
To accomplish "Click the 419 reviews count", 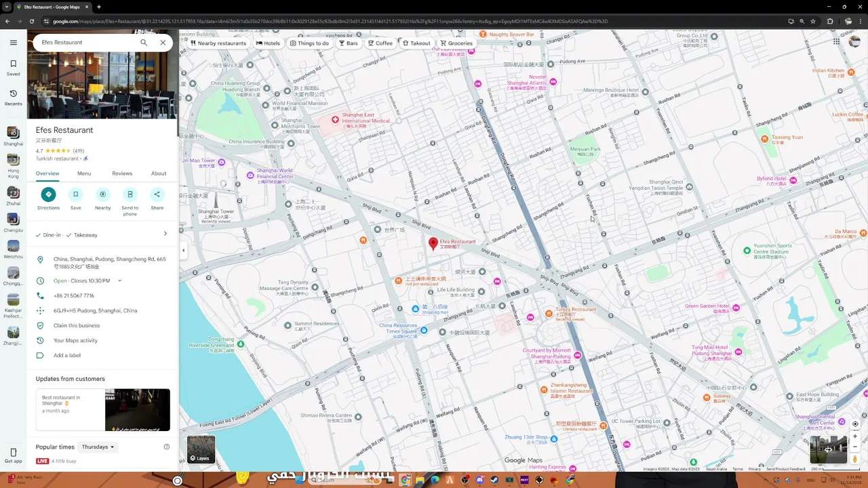I will point(79,151).
